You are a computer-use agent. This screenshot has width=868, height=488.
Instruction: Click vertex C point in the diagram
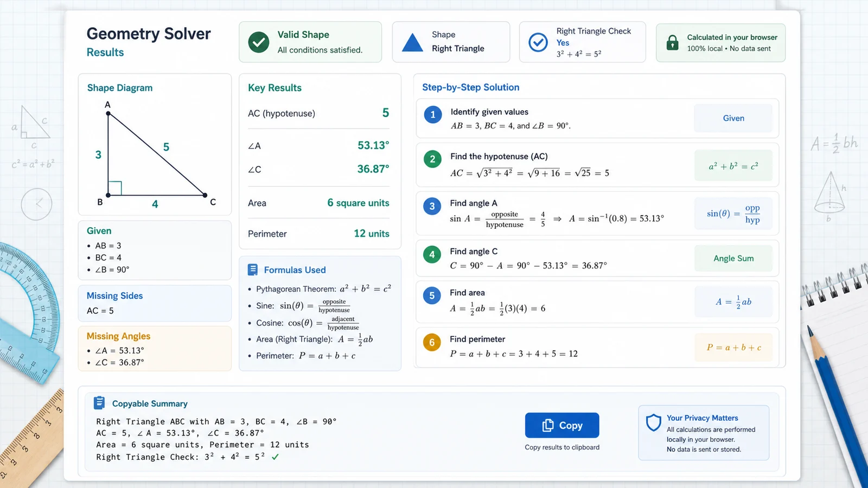(205, 195)
